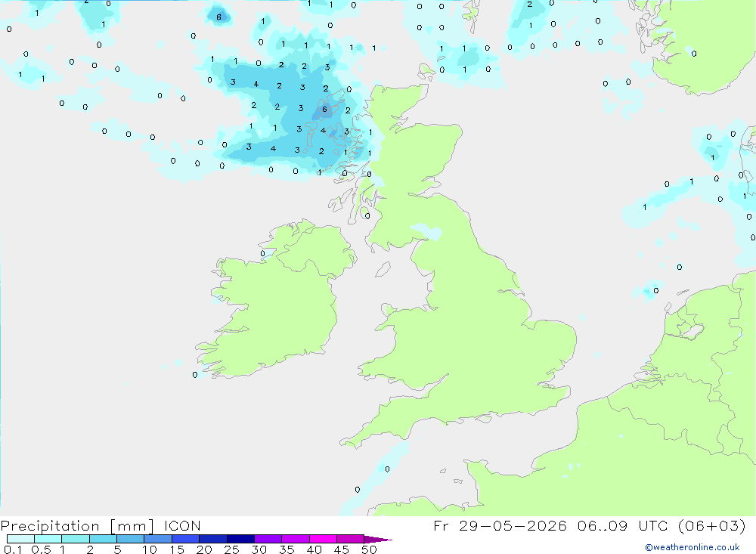Image resolution: width=756 pixels, height=554 pixels.
Task: Open the weatheronline.co.uk link
Action: click(692, 547)
